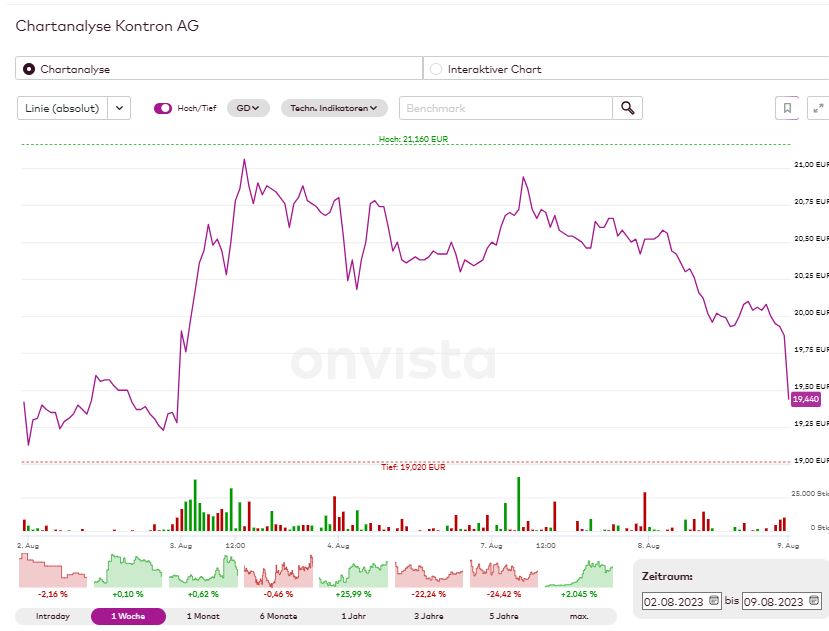Click the 1 Jahr mini chart thumbnail

coord(352,572)
